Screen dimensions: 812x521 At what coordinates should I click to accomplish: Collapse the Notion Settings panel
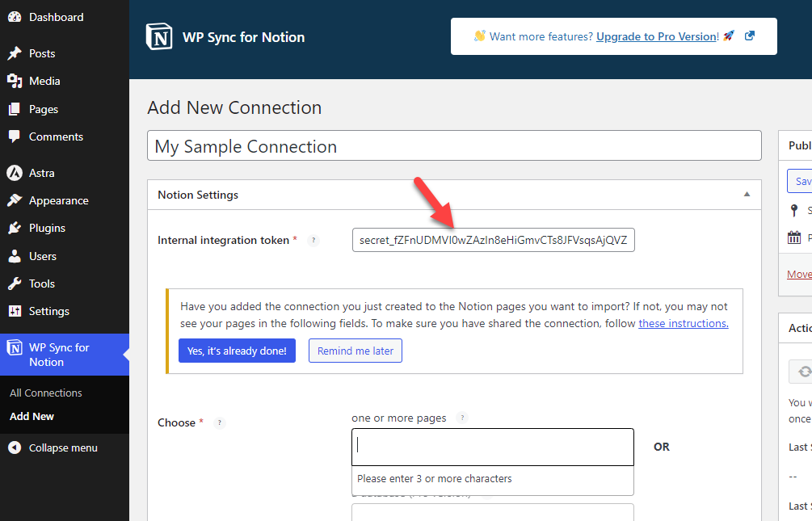pyautogui.click(x=747, y=194)
